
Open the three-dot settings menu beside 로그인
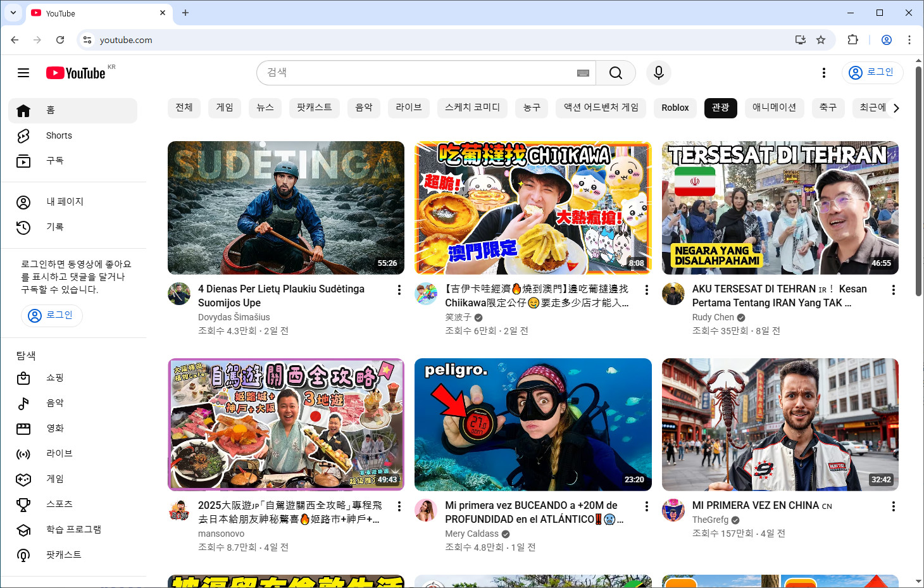click(x=823, y=73)
